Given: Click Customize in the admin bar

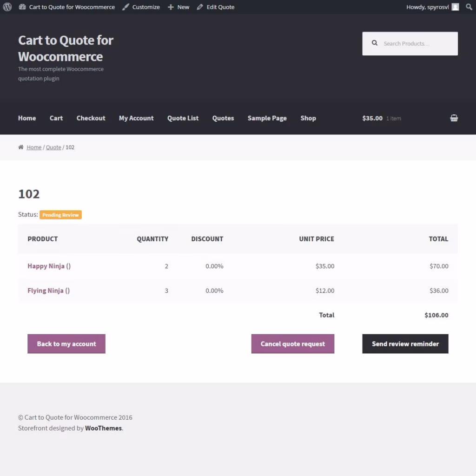Looking at the screenshot, I should 141,7.
